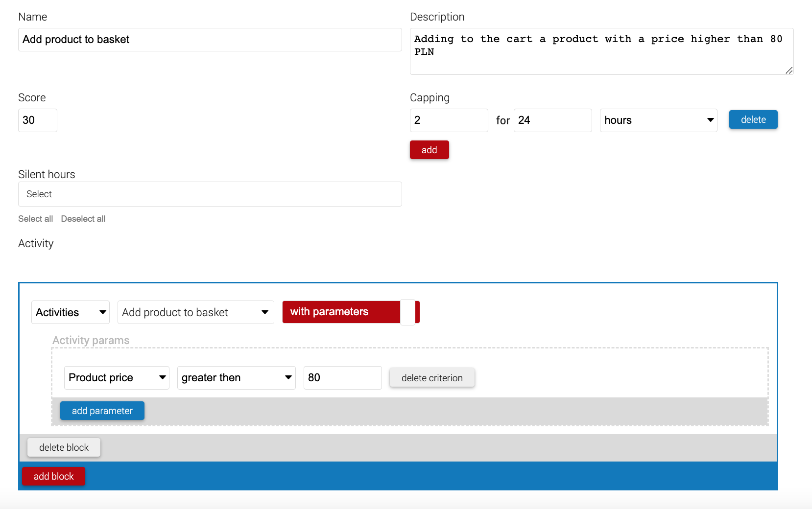Open the 'greater then' operator dropdown

coord(237,378)
